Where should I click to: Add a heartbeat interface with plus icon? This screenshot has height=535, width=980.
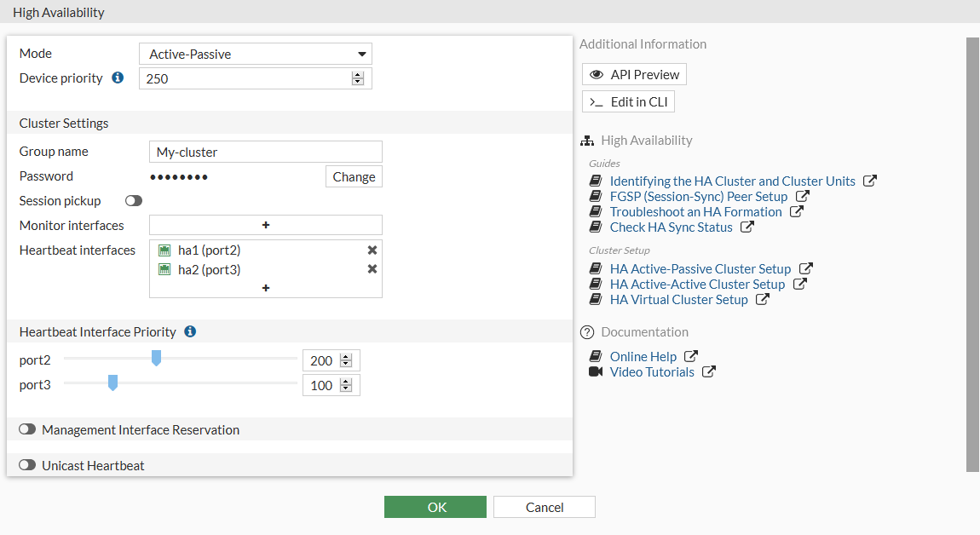click(266, 288)
